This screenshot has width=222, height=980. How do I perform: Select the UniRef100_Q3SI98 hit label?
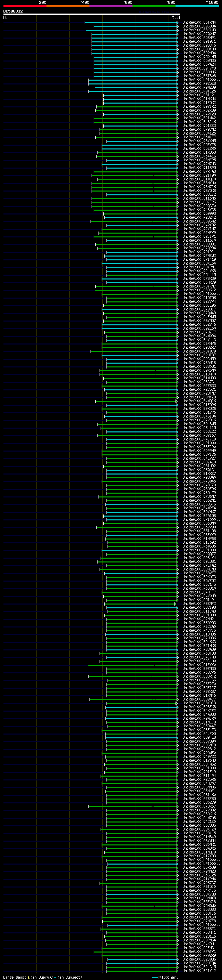click(x=199, y=607)
